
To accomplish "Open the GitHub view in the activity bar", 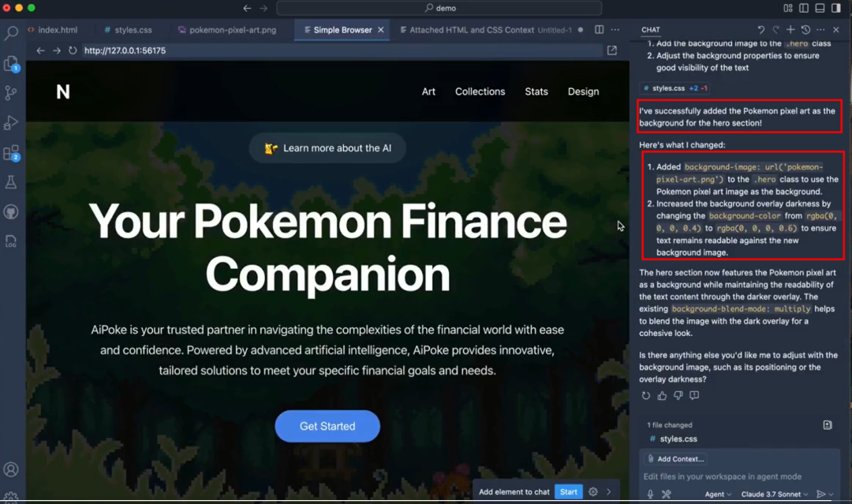I will coord(11,211).
